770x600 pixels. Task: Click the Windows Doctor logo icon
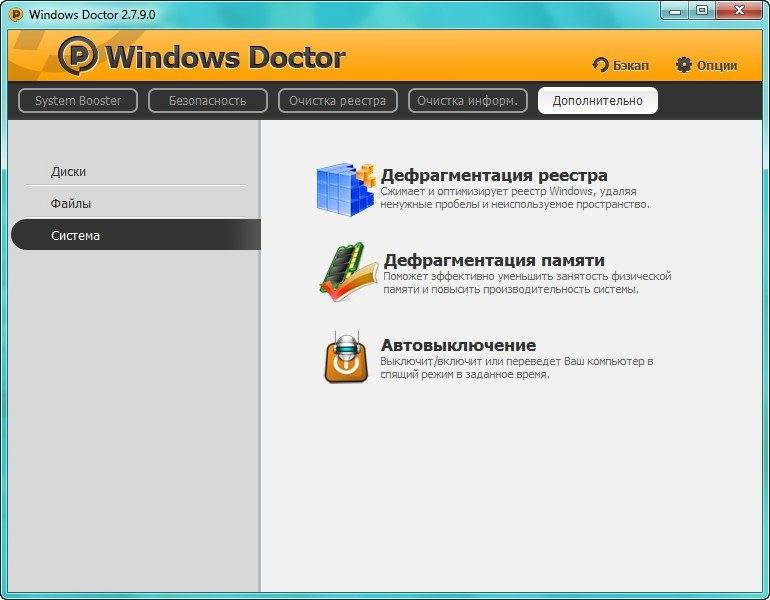point(78,55)
